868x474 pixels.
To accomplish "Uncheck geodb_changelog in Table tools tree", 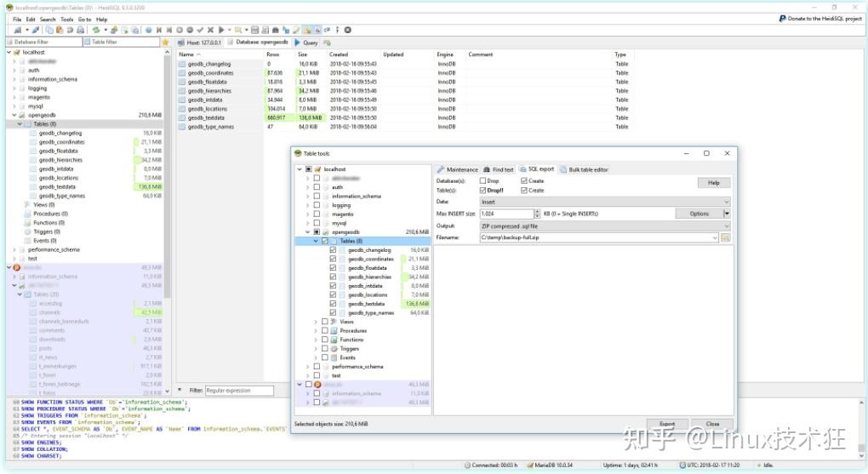I will click(333, 250).
